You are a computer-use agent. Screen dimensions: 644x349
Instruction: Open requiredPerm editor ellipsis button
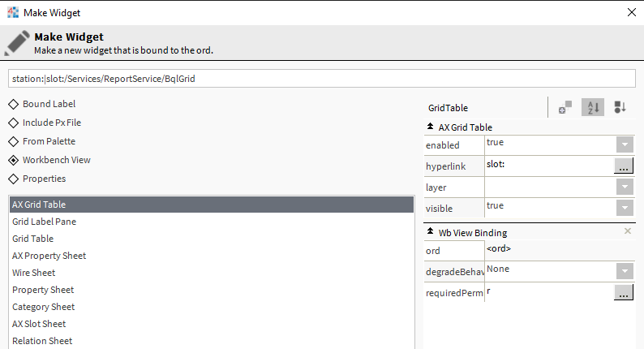[623, 293]
